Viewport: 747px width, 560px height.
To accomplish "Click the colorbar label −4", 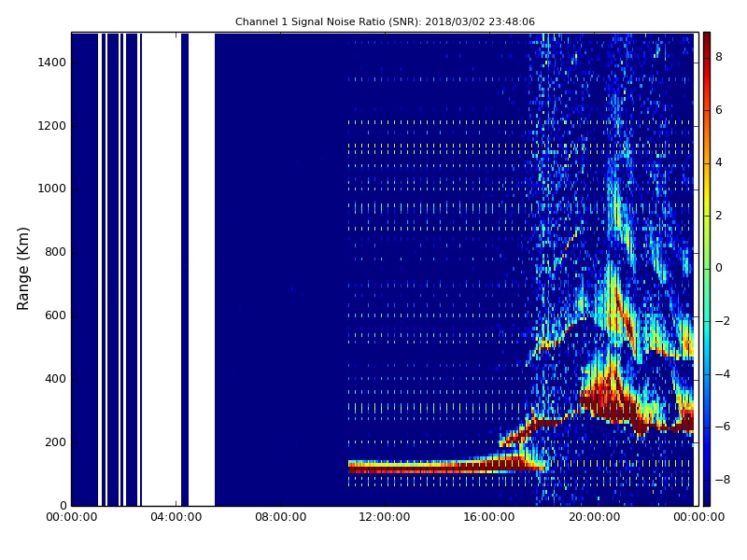I will pos(723,374).
